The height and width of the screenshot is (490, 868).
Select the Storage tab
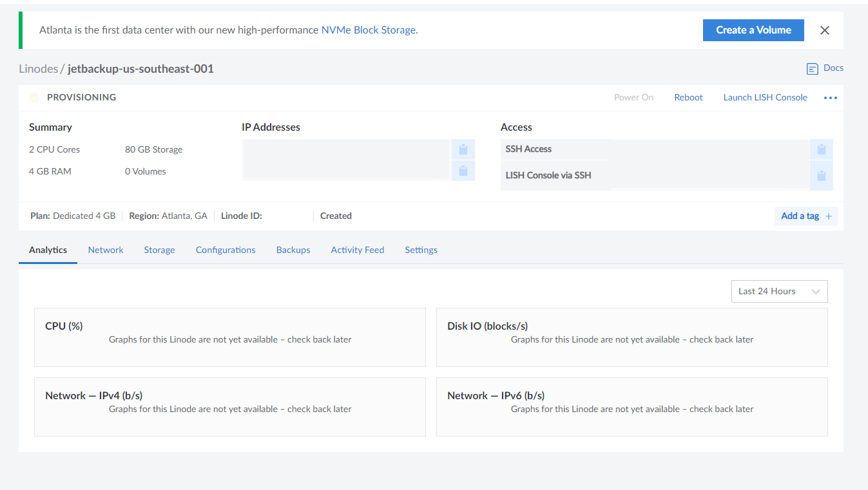click(x=159, y=250)
